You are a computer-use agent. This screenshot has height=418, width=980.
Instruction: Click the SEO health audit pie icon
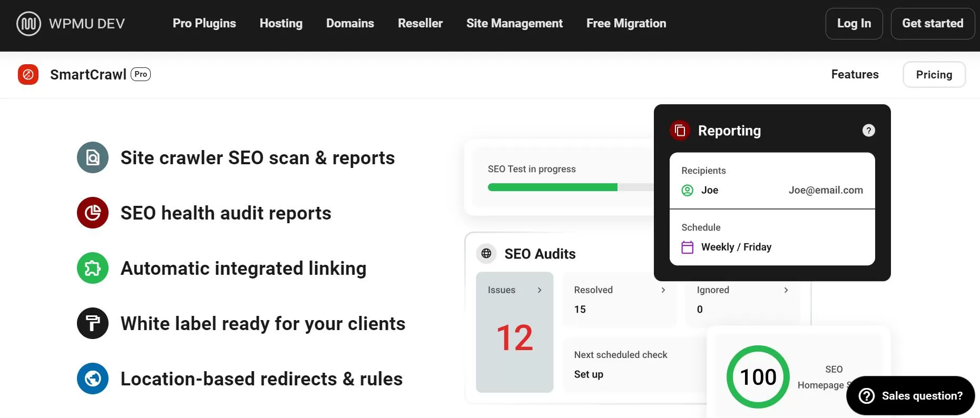pos(93,213)
